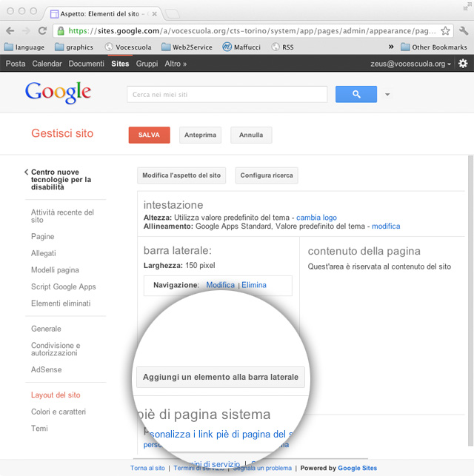Click the red SALVA button
The width and height of the screenshot is (474, 476).
[x=149, y=135]
